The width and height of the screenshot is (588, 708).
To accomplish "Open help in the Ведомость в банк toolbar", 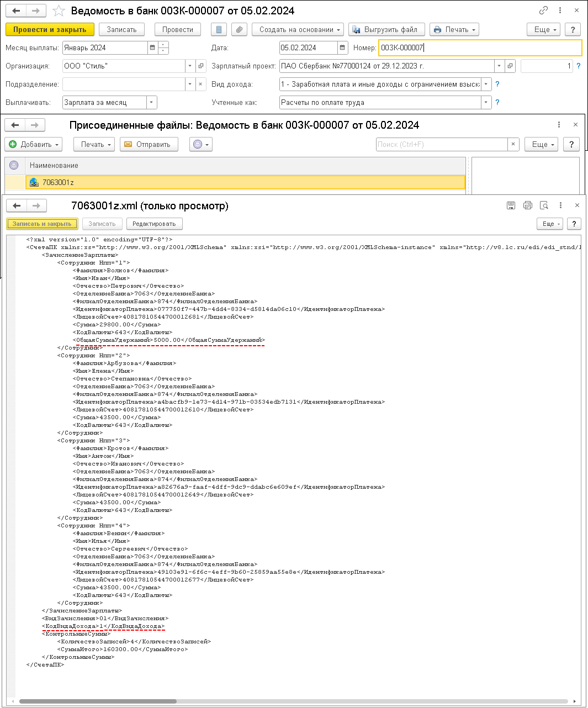I will coord(573,29).
